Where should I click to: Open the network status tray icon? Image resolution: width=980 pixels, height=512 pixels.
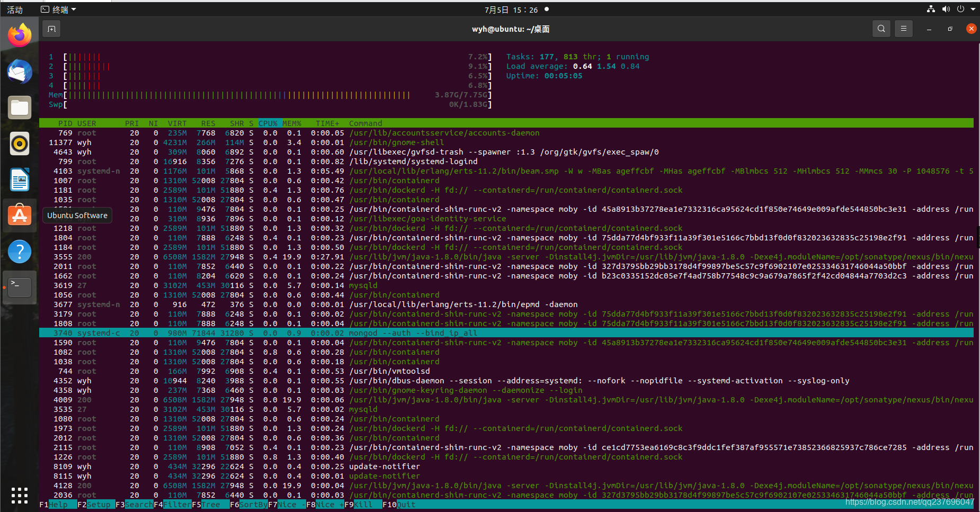pos(931,9)
